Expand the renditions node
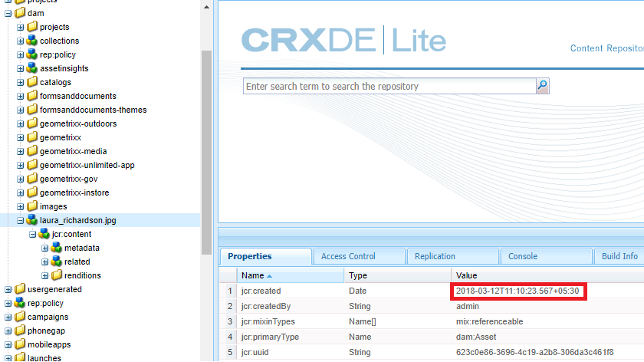 [x=45, y=275]
